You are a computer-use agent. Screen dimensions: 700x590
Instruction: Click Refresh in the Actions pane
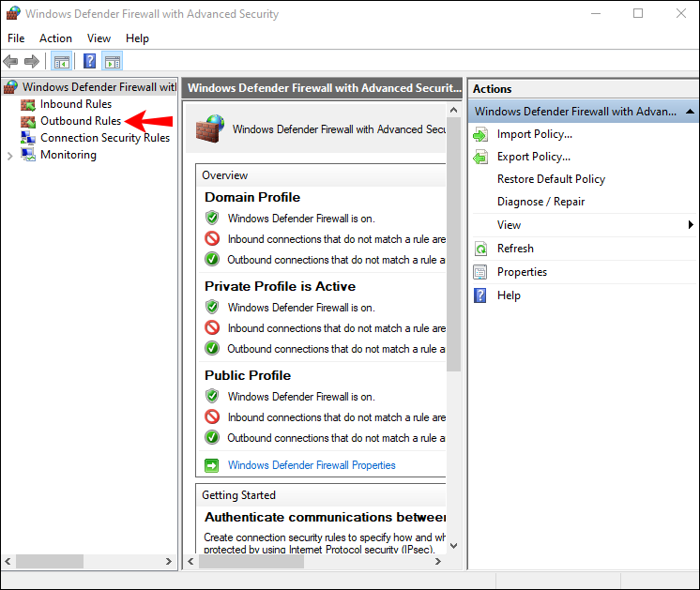point(515,249)
